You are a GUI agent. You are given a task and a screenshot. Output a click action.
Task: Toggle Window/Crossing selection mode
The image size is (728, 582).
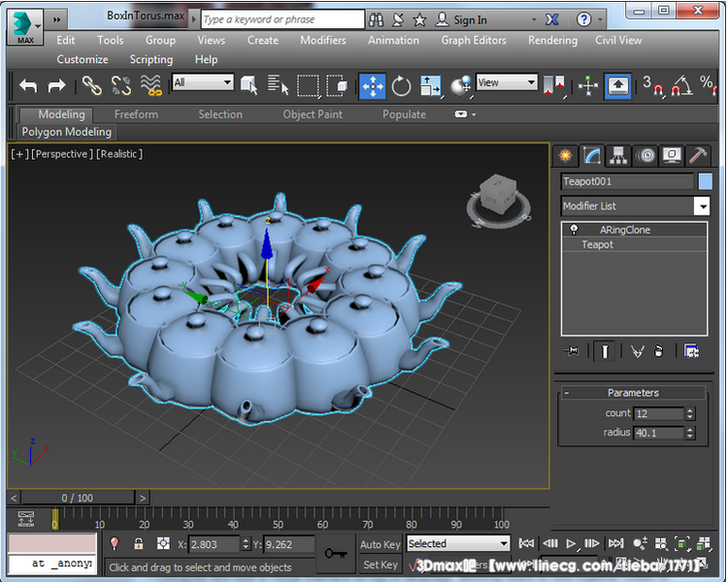(337, 86)
